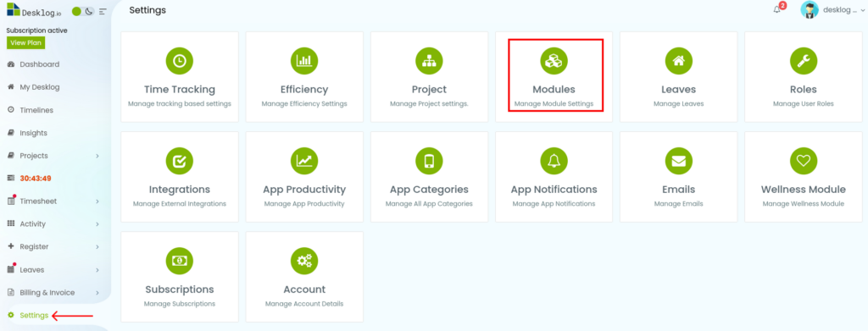Viewport: 868px width, 331px height.
Task: Click "Subscription active" status text
Action: (x=36, y=30)
